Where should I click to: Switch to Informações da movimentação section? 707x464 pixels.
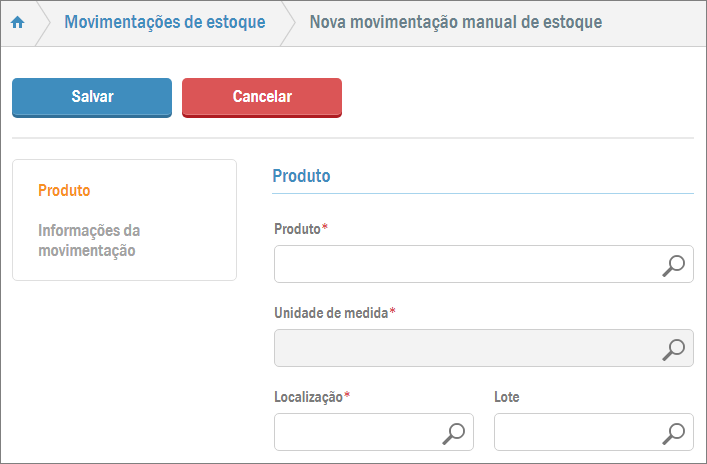coord(88,241)
